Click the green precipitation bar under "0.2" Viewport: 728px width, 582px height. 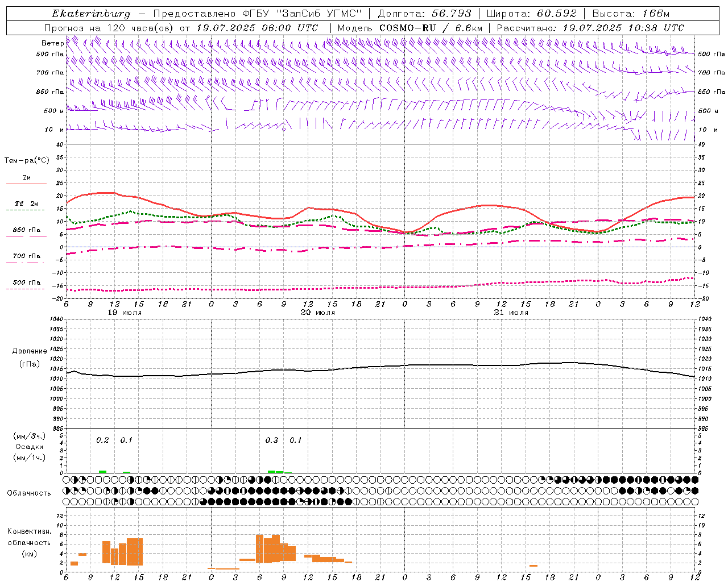click(102, 472)
